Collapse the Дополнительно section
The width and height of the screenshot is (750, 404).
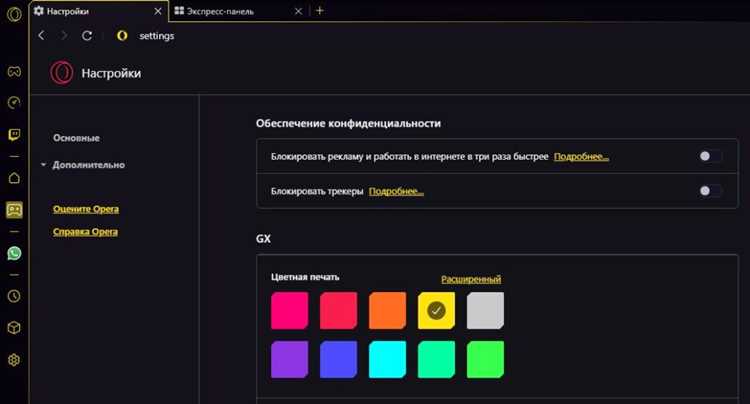click(x=44, y=164)
